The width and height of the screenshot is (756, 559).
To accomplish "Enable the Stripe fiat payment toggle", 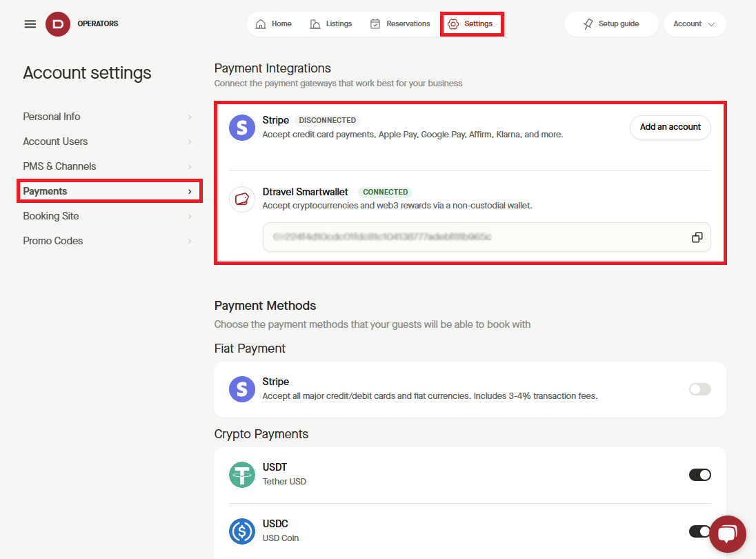I will point(700,389).
